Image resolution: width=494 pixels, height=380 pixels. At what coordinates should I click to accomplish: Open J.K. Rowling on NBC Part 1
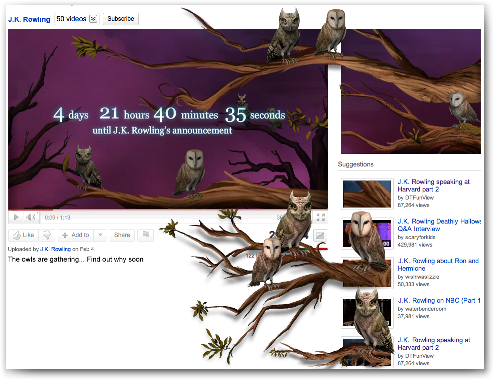click(x=439, y=300)
